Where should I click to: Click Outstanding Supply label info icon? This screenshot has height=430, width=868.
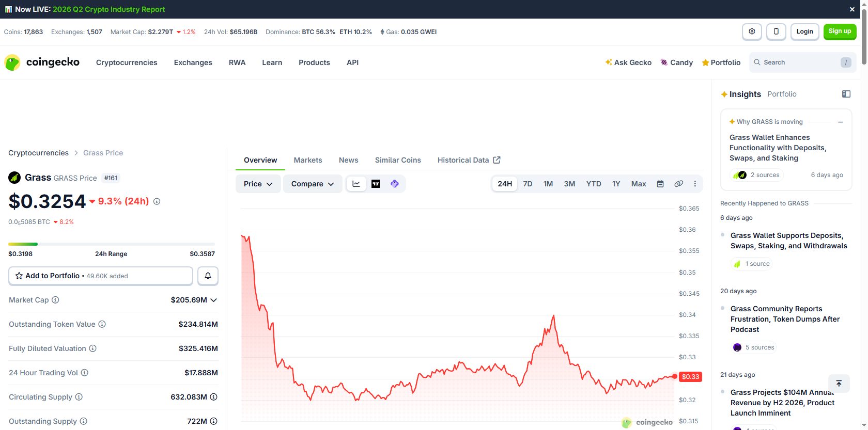tap(84, 421)
